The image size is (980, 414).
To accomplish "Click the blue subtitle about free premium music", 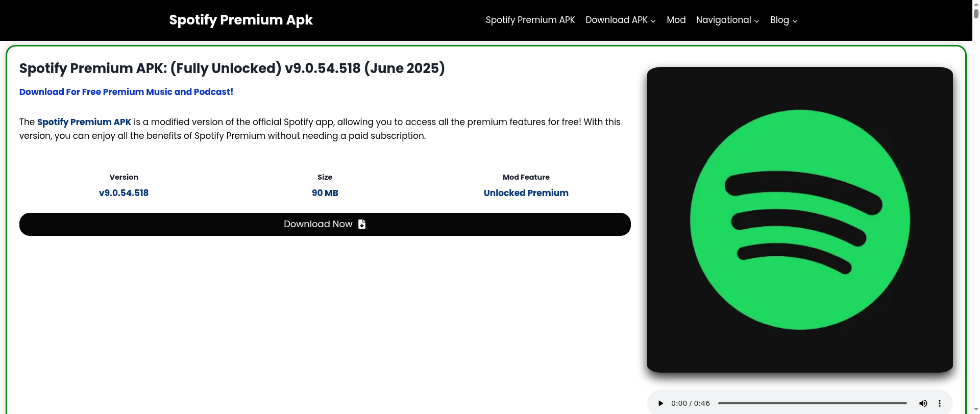I will 126,92.
